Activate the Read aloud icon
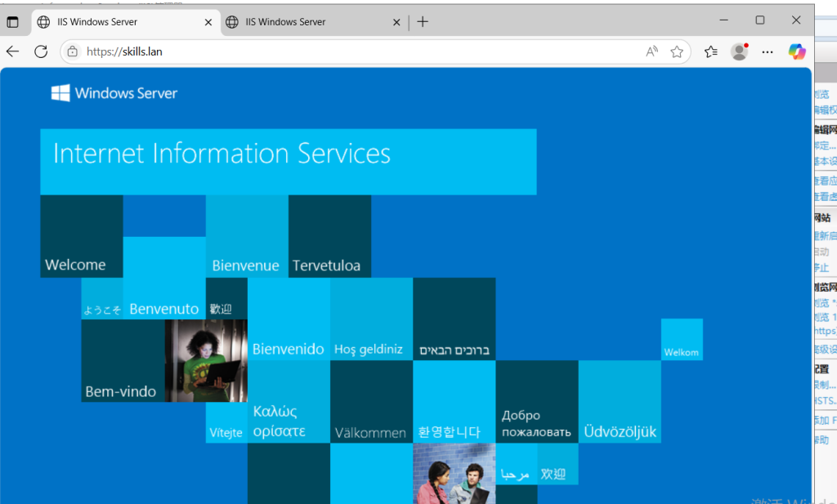The width and height of the screenshot is (837, 504). tap(651, 51)
